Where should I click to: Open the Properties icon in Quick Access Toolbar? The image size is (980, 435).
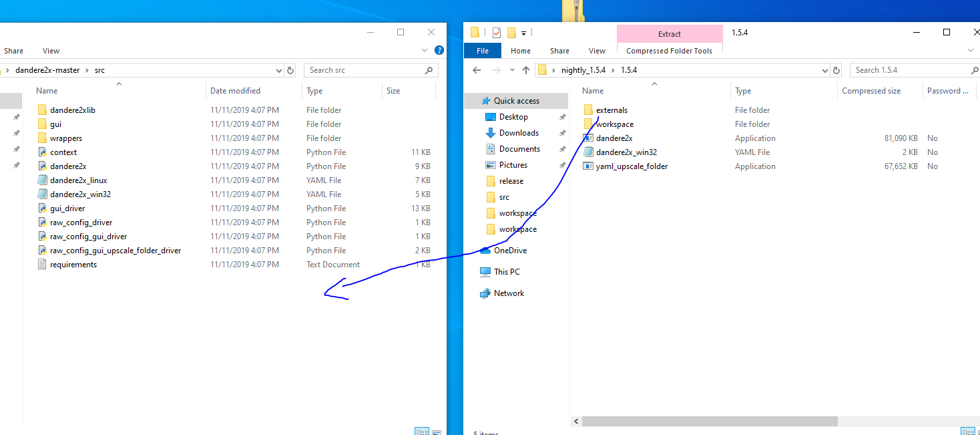point(496,32)
